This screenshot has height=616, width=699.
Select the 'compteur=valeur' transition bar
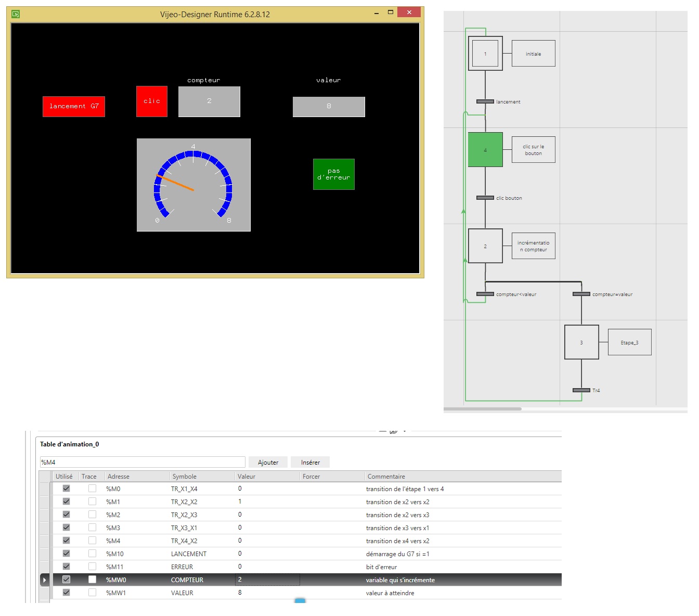pyautogui.click(x=581, y=294)
